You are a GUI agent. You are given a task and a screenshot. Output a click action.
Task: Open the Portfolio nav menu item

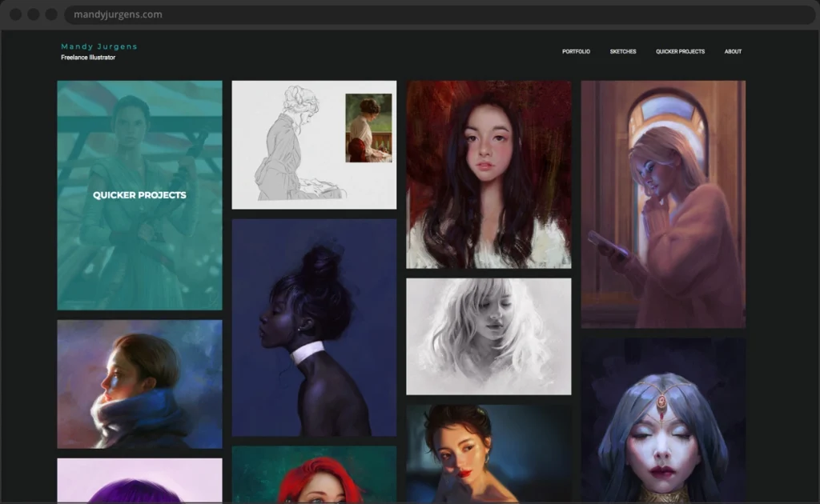576,52
